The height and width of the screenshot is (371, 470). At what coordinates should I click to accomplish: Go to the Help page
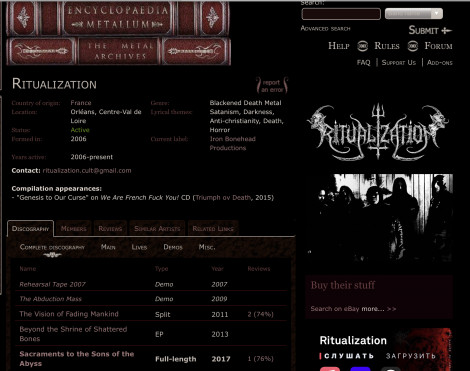(339, 46)
